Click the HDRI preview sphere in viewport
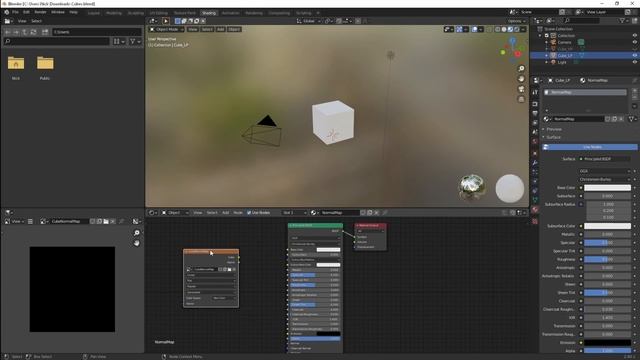 (x=472, y=187)
